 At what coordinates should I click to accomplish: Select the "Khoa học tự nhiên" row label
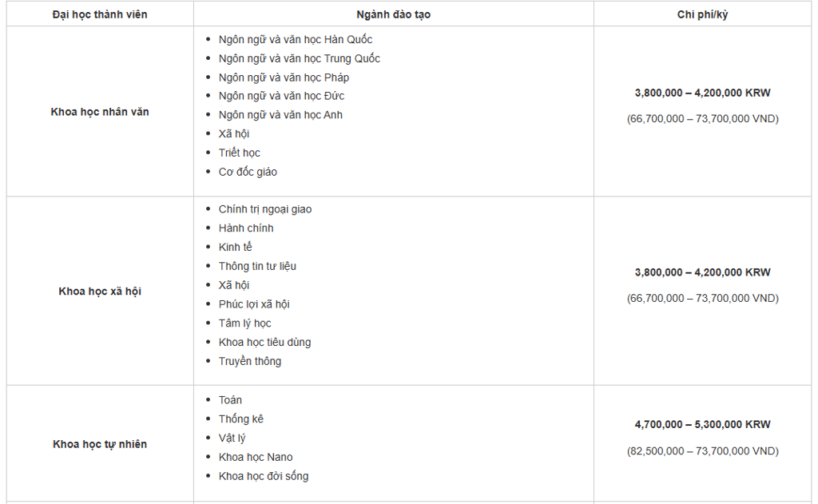pos(100,444)
